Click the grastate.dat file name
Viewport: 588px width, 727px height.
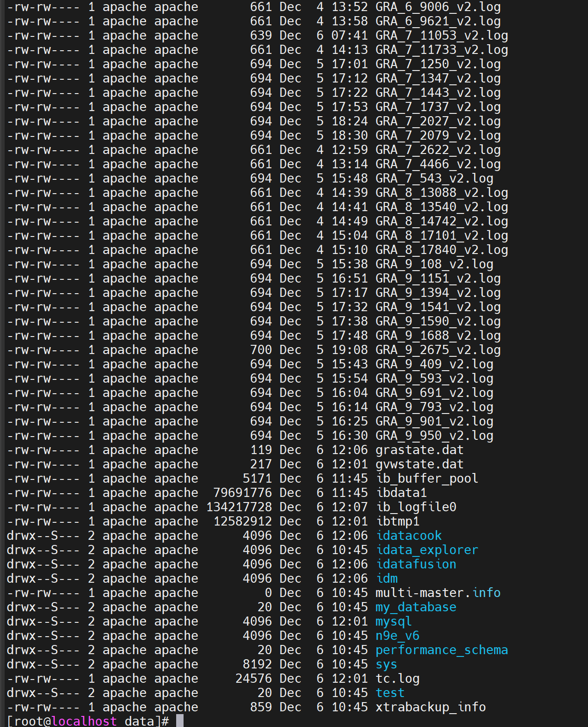click(419, 450)
